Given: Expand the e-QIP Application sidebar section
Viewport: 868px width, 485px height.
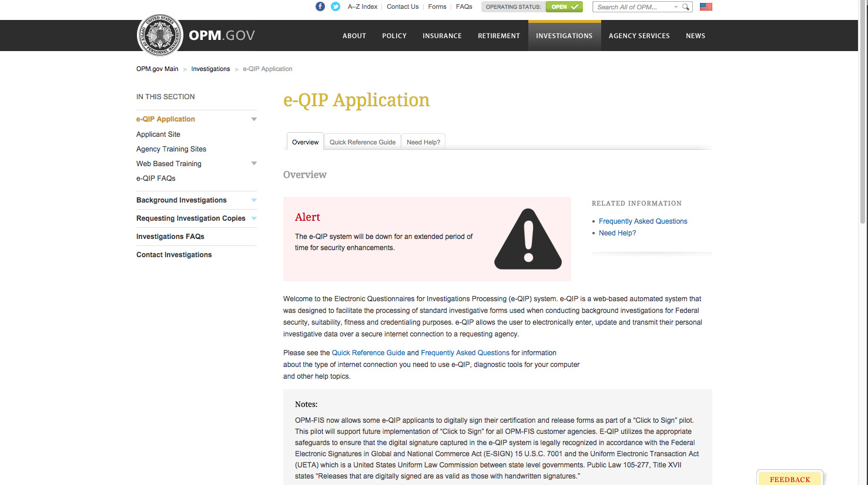Looking at the screenshot, I should click(254, 119).
